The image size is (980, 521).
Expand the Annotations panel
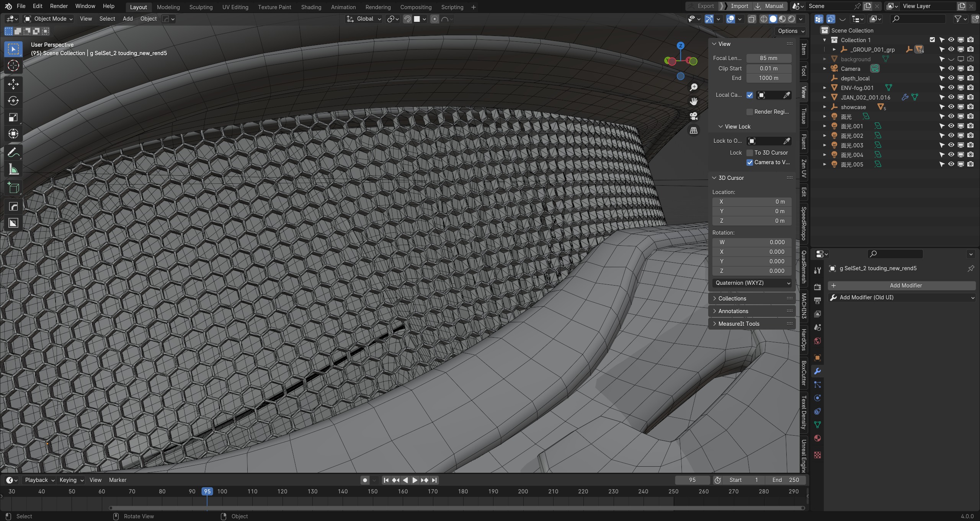pyautogui.click(x=733, y=311)
